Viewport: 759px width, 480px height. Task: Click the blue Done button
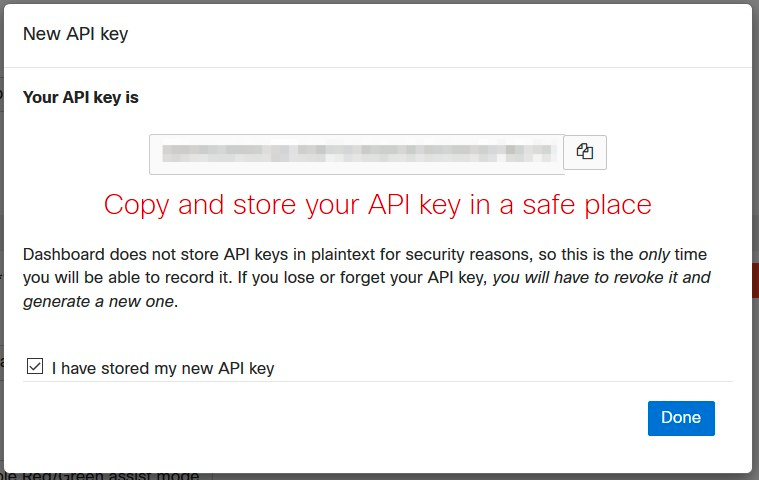681,418
